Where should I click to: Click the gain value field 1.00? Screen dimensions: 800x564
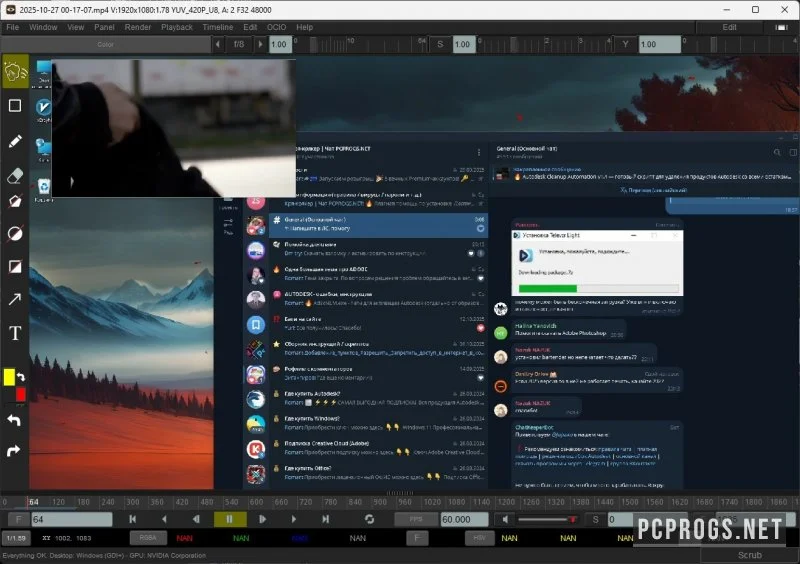[x=280, y=44]
